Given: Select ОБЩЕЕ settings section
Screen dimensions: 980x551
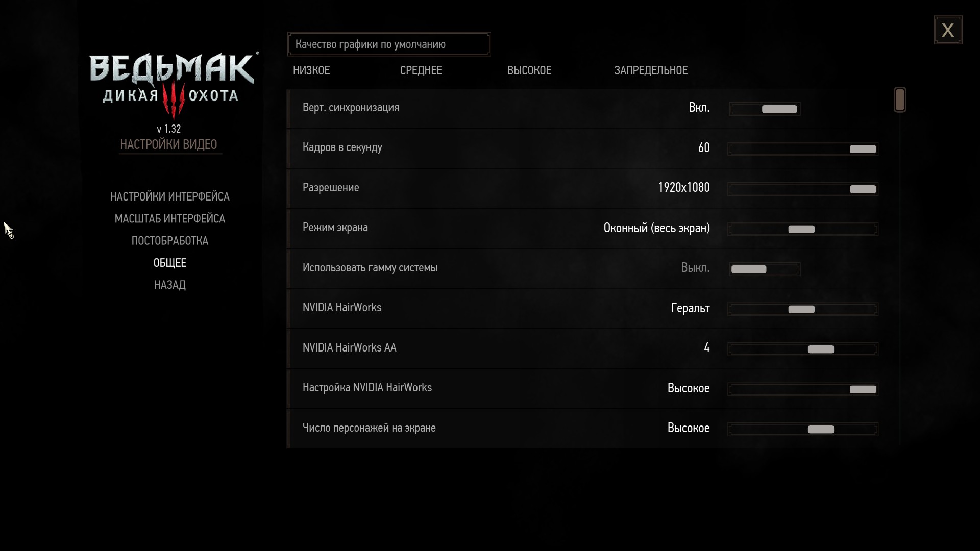Looking at the screenshot, I should pos(170,263).
